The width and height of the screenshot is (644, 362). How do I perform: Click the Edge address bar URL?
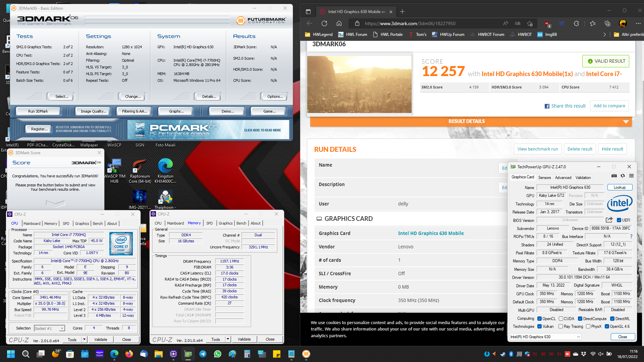[x=410, y=23]
